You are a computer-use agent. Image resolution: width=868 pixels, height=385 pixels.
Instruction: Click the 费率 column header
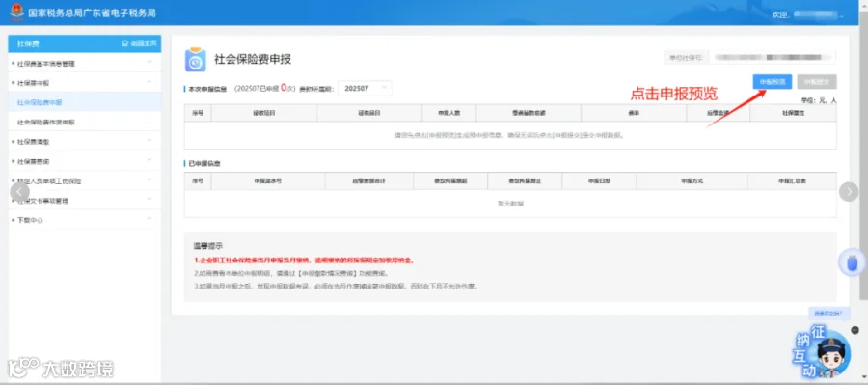pos(634,113)
